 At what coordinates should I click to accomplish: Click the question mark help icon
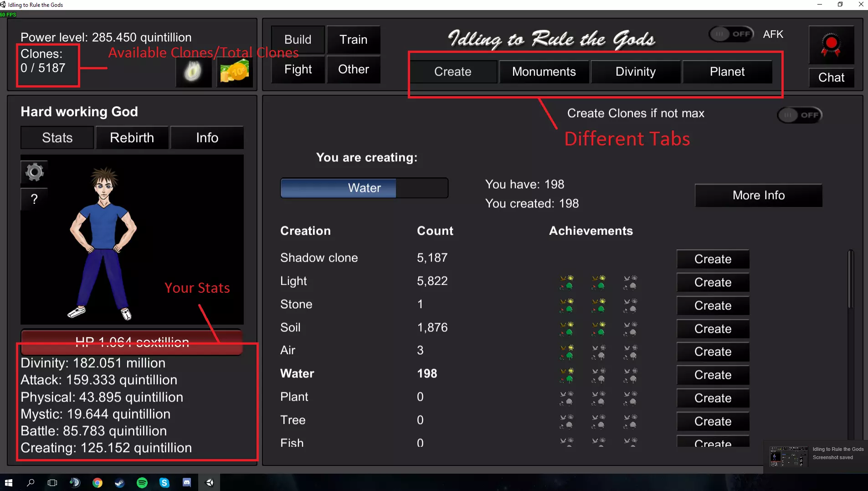click(x=34, y=199)
